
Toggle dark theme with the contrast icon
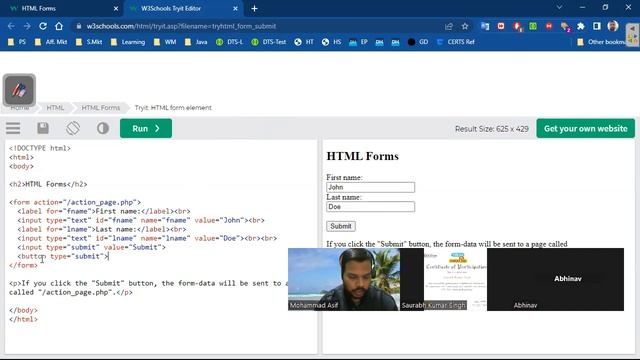103,128
